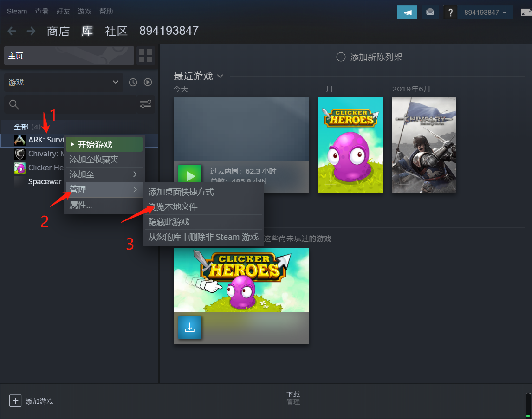Select 开始游戏 in context menu
This screenshot has height=419, width=532.
tap(104, 145)
